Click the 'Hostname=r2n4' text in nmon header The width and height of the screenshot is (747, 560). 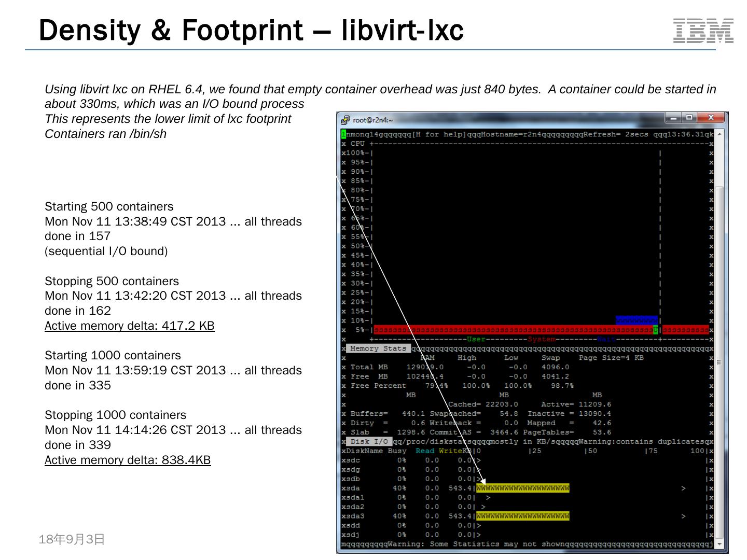[x=511, y=134]
